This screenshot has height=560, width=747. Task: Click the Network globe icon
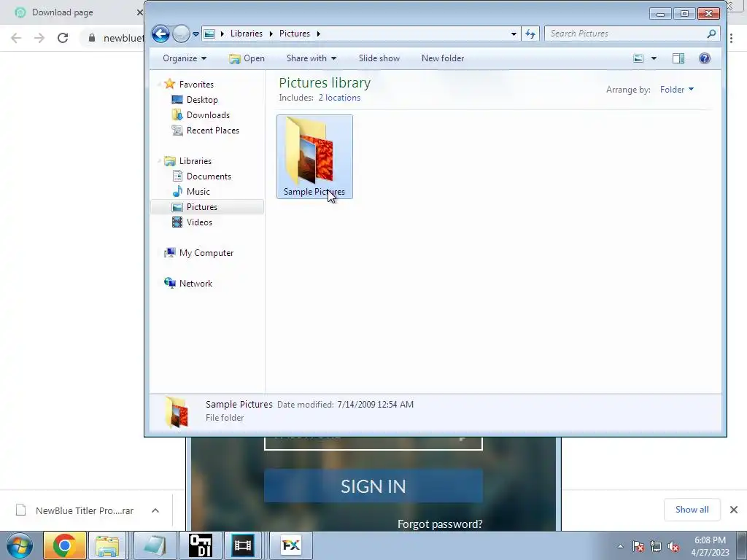169,284
